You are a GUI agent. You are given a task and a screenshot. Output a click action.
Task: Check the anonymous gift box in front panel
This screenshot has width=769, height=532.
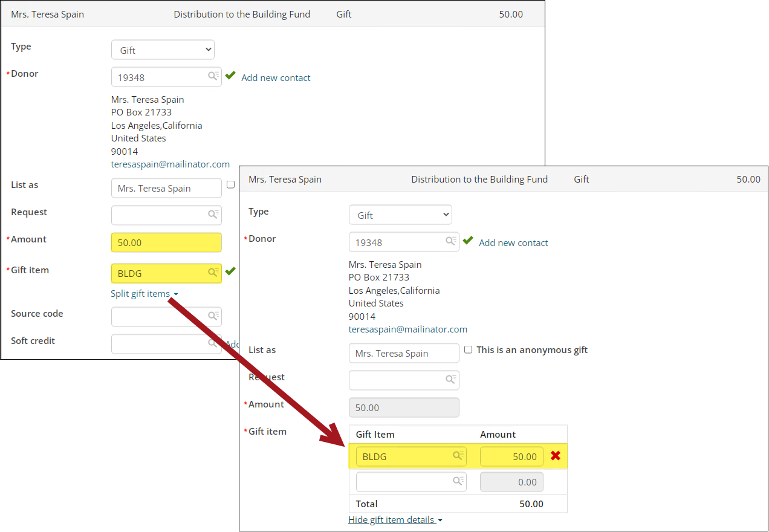click(468, 349)
